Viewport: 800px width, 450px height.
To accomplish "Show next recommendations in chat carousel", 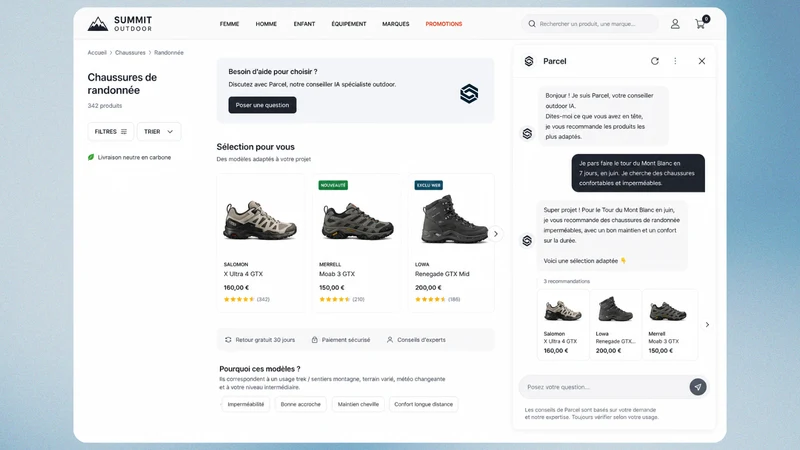I will 707,324.
